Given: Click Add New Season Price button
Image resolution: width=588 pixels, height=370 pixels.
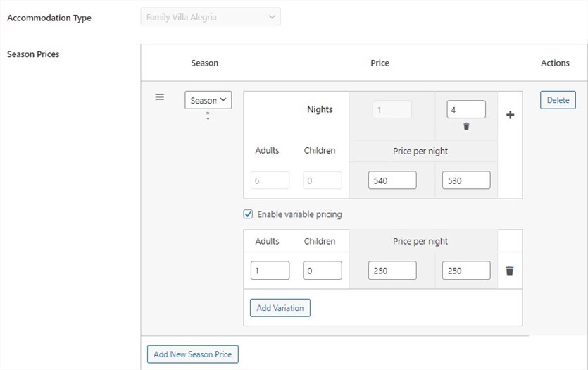Looking at the screenshot, I should point(193,354).
